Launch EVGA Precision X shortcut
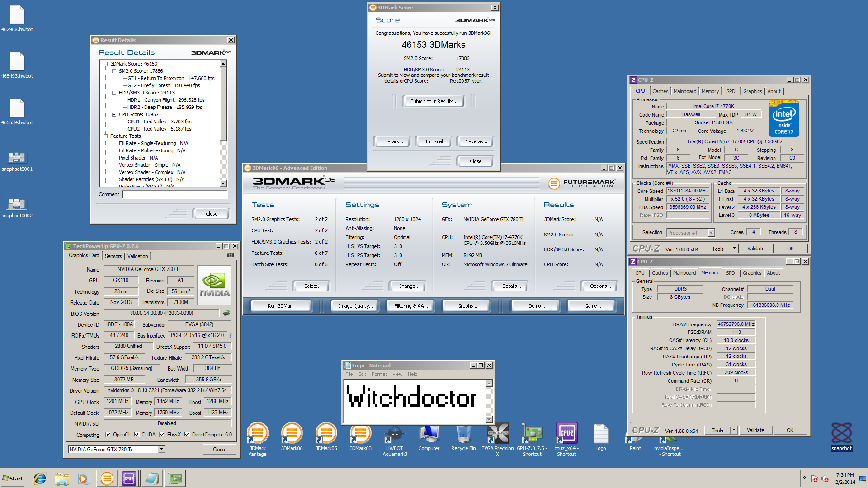The height and width of the screenshot is (488, 868). point(497,439)
